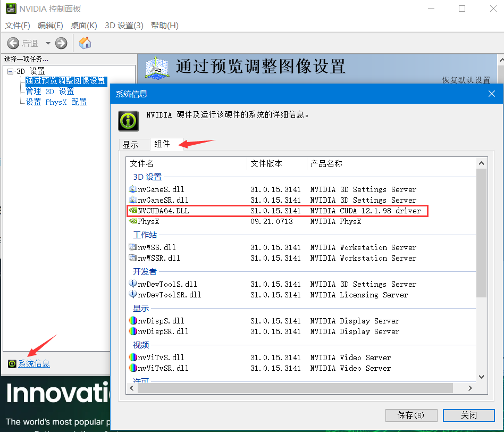Click the 文件版本 column header
Image resolution: width=504 pixels, height=432 pixels.
coord(277,163)
